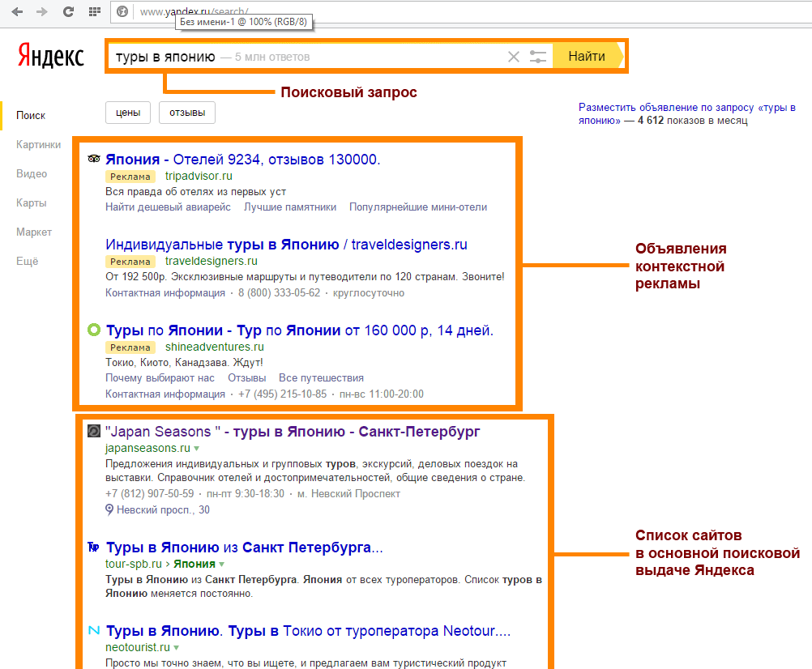Open the Туры по Японии от 160 000 р ad
The height and width of the screenshot is (669, 812).
pyautogui.click(x=300, y=330)
